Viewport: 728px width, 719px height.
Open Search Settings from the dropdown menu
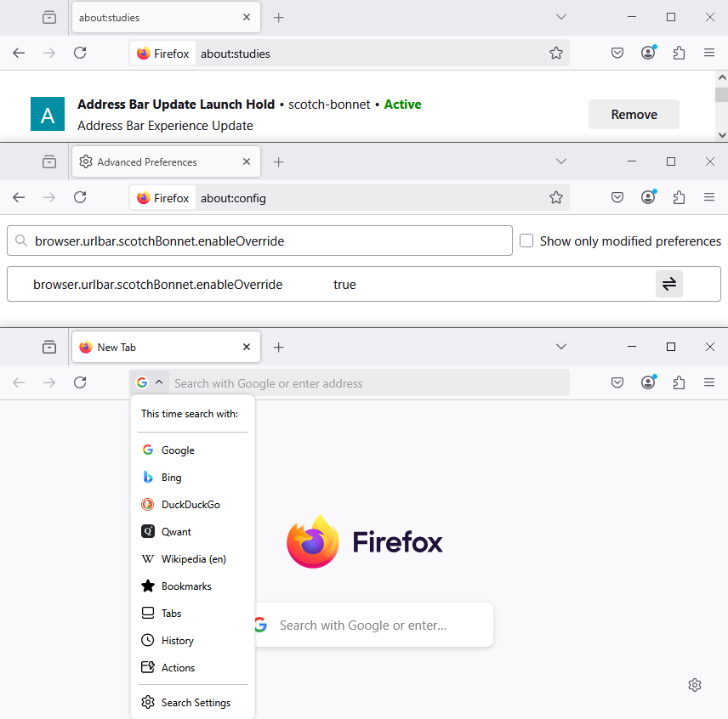pyautogui.click(x=196, y=703)
